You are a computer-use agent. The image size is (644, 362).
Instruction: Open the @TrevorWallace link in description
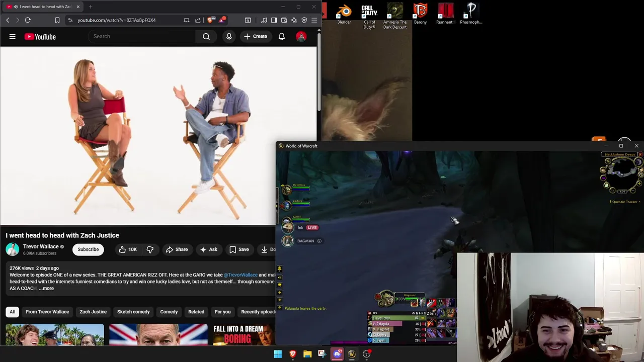click(240, 275)
